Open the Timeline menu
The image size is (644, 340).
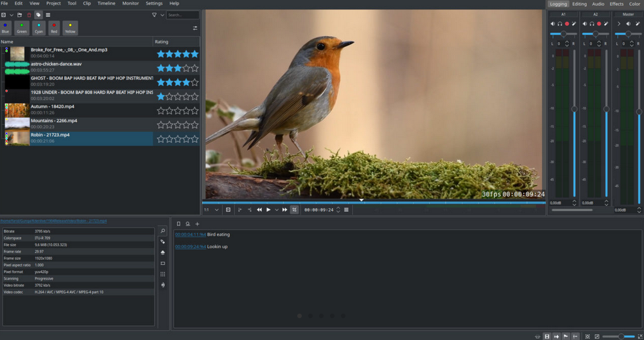(x=106, y=3)
